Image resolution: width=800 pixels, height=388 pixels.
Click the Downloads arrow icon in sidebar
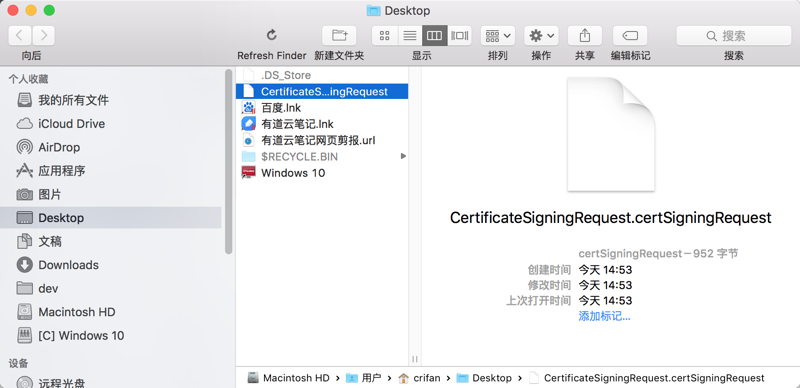click(24, 264)
